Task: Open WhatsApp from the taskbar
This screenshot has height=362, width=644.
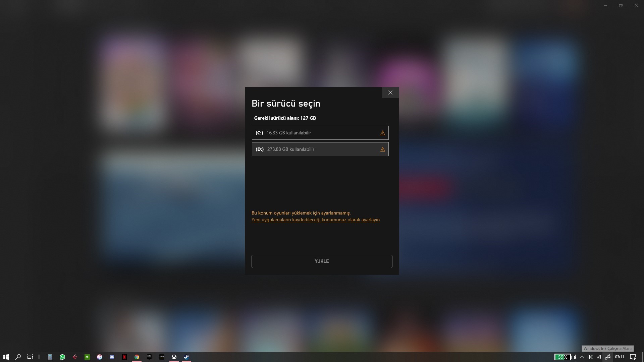Action: click(x=62, y=357)
